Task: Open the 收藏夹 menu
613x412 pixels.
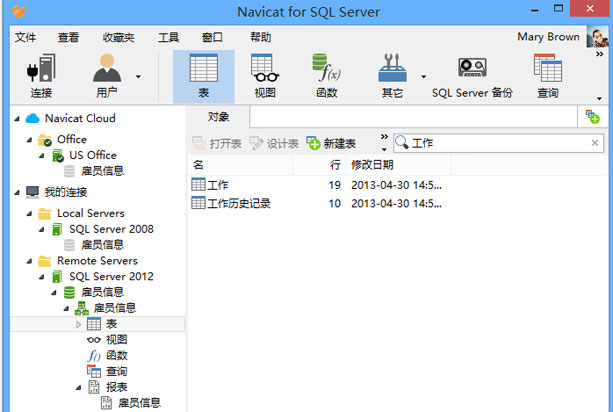Action: tap(118, 38)
